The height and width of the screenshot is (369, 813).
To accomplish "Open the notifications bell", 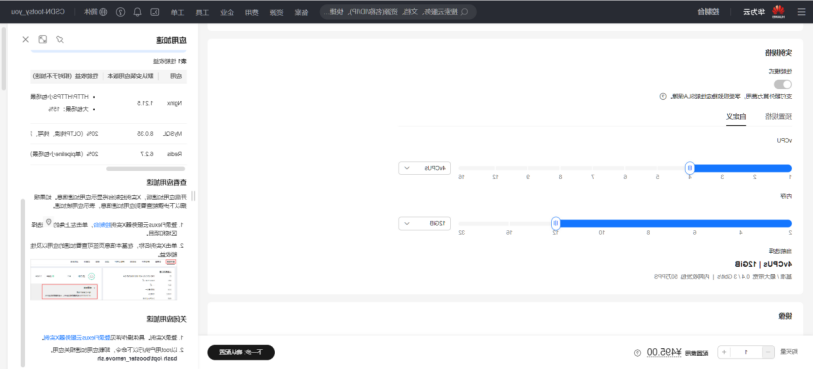I will pyautogui.click(x=137, y=11).
